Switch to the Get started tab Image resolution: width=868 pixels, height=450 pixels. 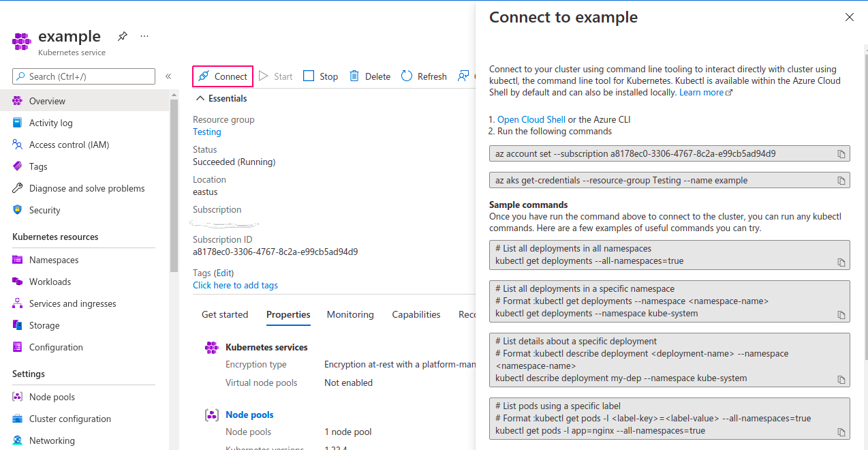tap(225, 314)
